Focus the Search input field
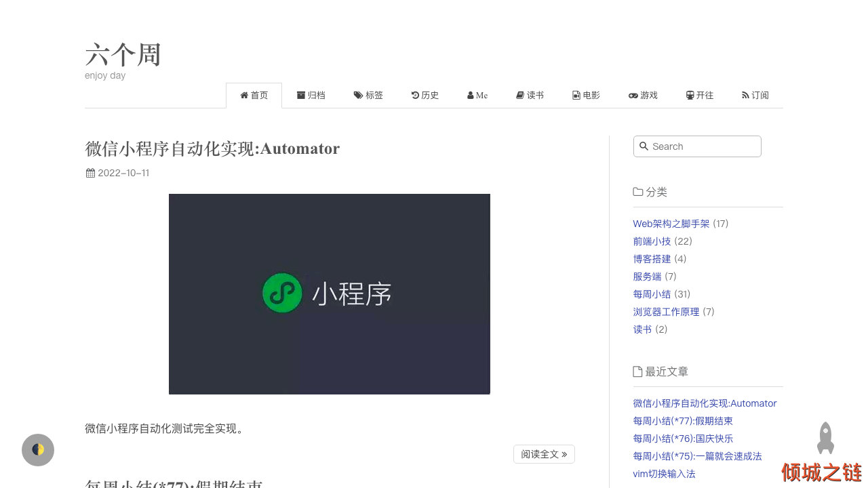The height and width of the screenshot is (488, 868). coord(697,146)
